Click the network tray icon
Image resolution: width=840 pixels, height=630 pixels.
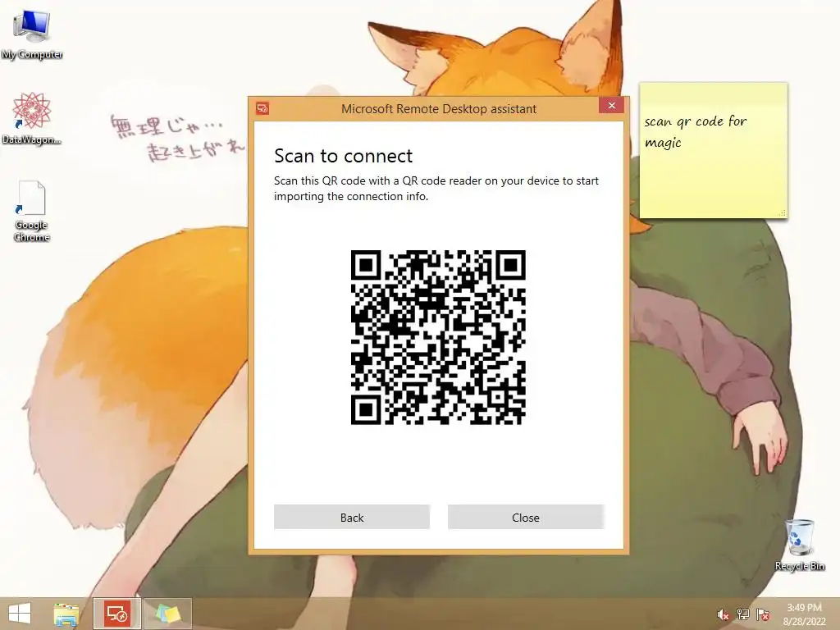pyautogui.click(x=743, y=614)
